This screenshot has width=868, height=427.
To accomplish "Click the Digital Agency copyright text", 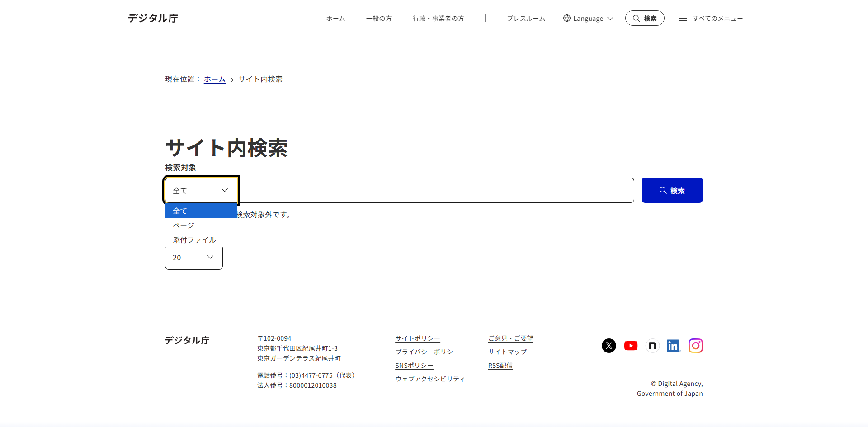I will tap(670, 389).
